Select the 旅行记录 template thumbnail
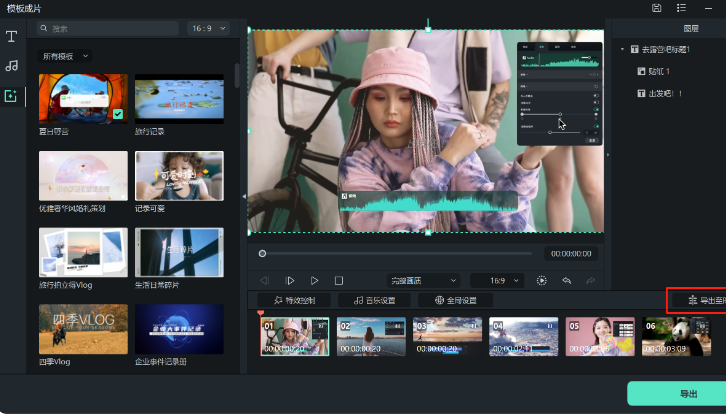The image size is (726, 415). [x=179, y=99]
